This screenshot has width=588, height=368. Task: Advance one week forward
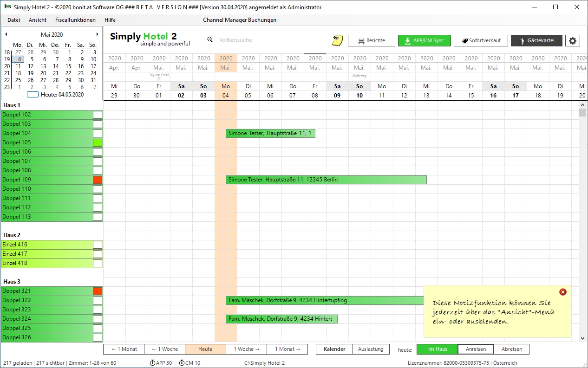pyautogui.click(x=247, y=349)
